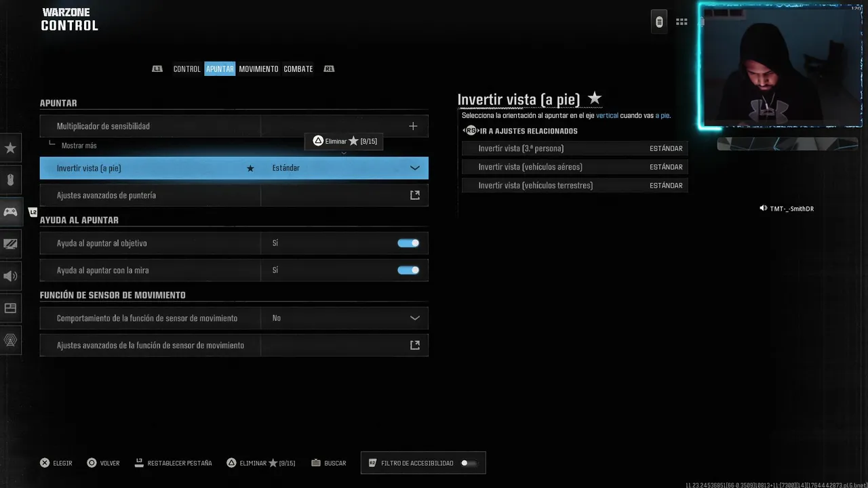Open the mouse settings sidebar icon
The height and width of the screenshot is (488, 868).
pos(10,180)
